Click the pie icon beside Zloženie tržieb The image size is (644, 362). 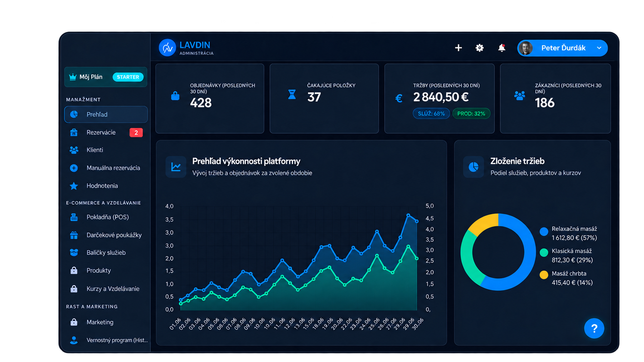474,167
